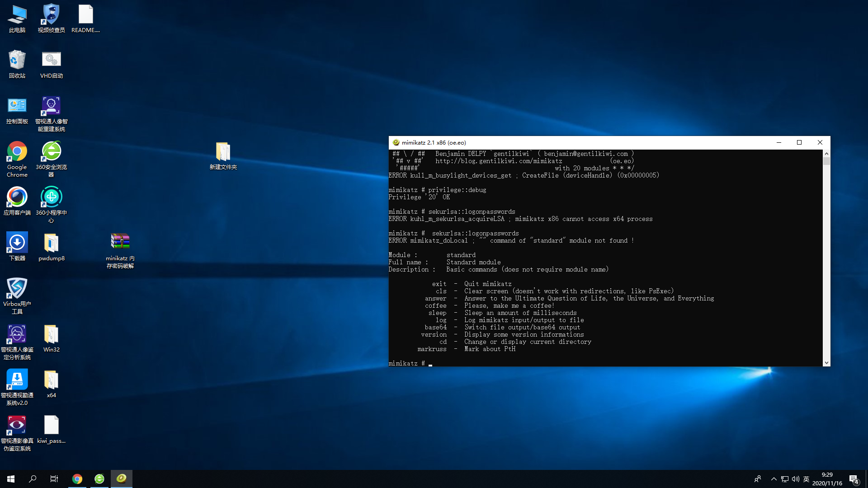Click the Virbox用户工具 shortcut icon

pos(17,289)
